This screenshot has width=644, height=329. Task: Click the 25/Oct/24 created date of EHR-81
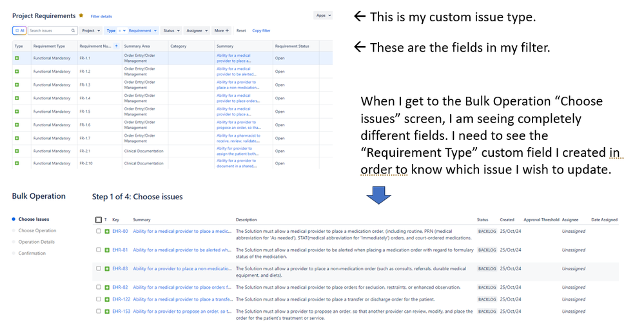[x=511, y=250]
